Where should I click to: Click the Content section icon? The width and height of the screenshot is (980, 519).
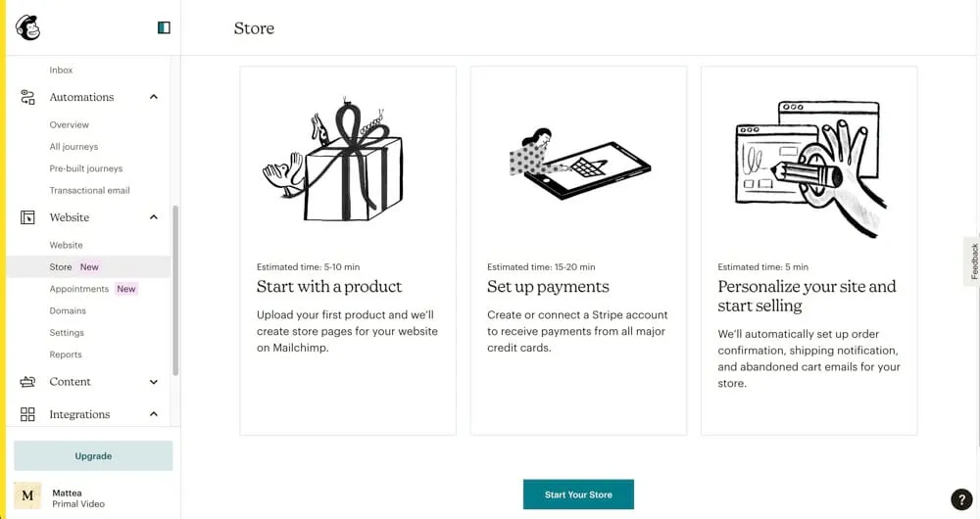click(x=27, y=382)
